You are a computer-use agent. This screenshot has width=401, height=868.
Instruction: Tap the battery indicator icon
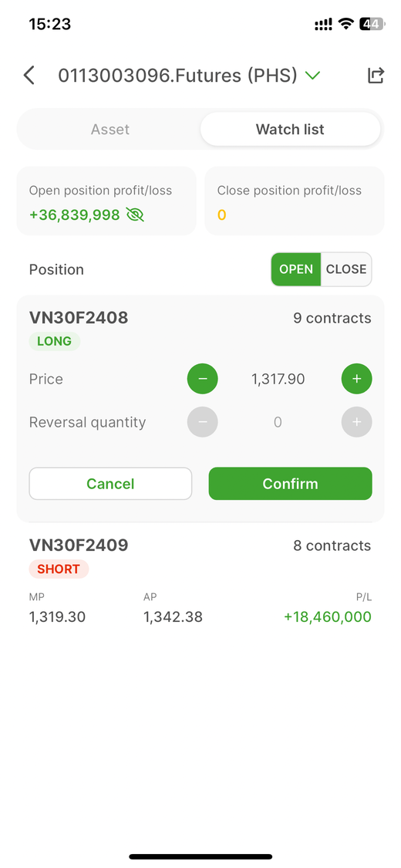point(372,24)
